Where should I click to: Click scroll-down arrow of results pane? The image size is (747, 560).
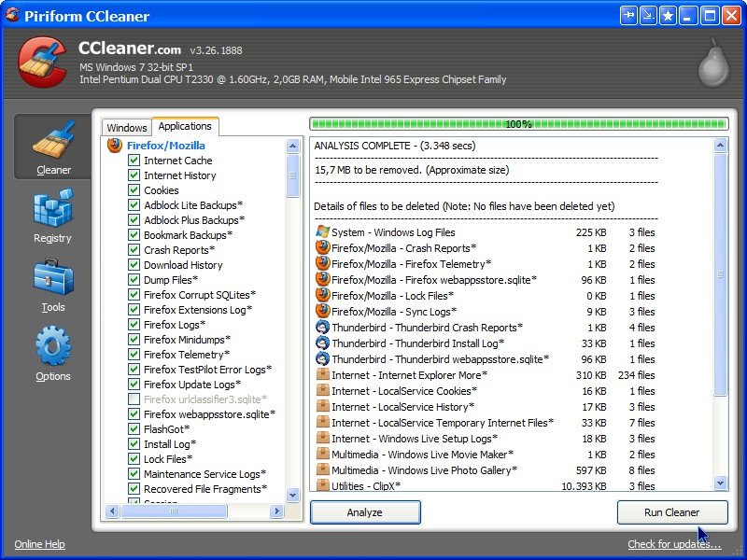click(x=720, y=483)
